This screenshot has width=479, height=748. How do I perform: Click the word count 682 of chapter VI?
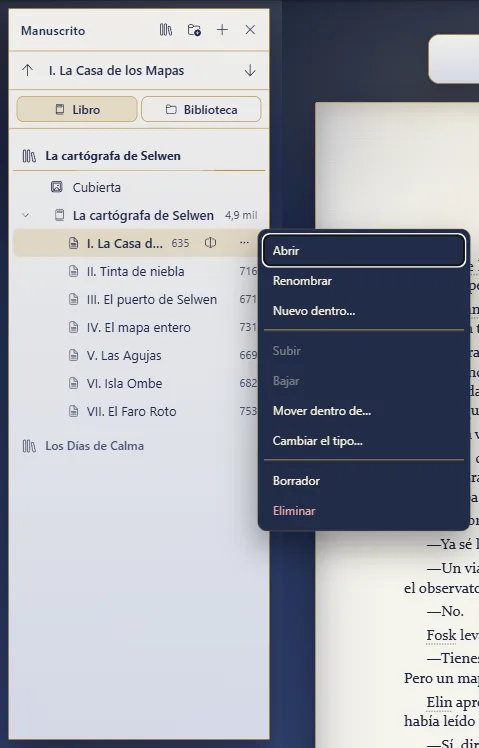pyautogui.click(x=248, y=383)
